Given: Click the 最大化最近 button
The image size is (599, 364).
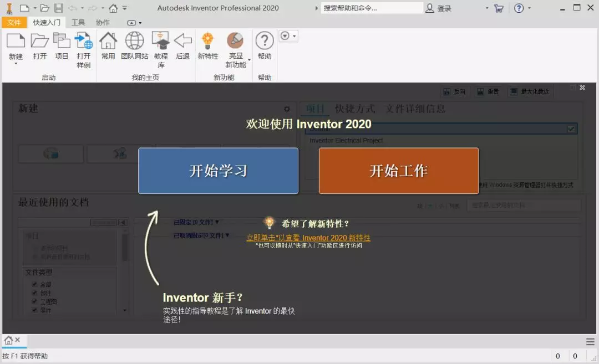Looking at the screenshot, I should click(x=530, y=91).
